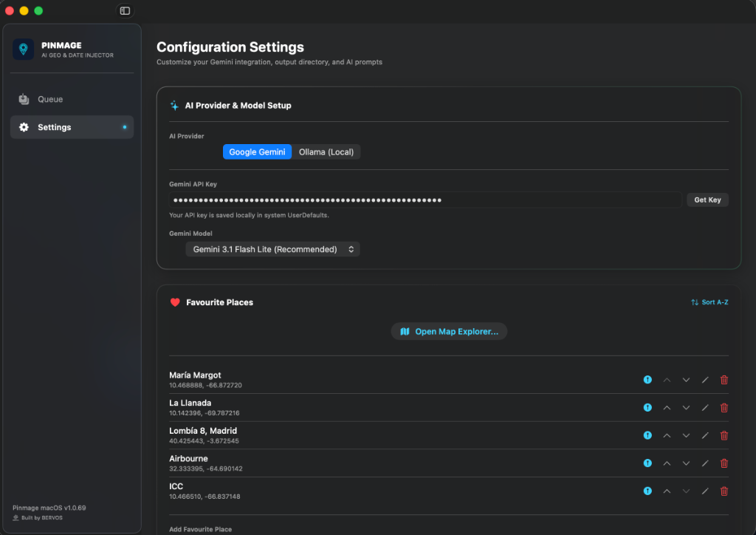The width and height of the screenshot is (756, 535).
Task: Click the blue pin icon for ICC
Action: 647,491
